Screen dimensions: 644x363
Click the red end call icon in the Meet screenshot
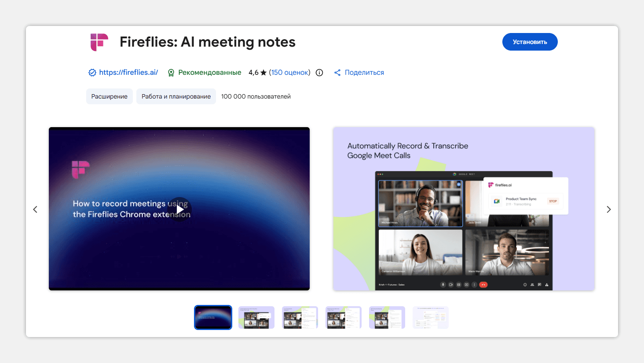483,285
